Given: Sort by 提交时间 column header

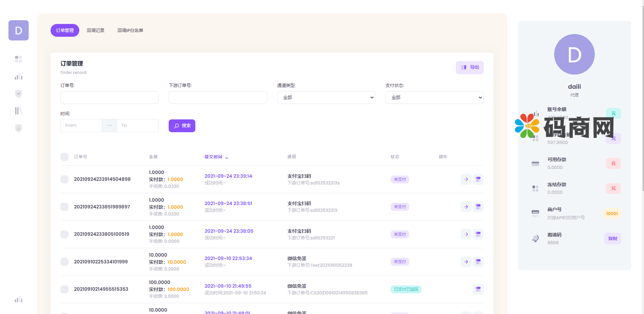Looking at the screenshot, I should click(x=216, y=157).
